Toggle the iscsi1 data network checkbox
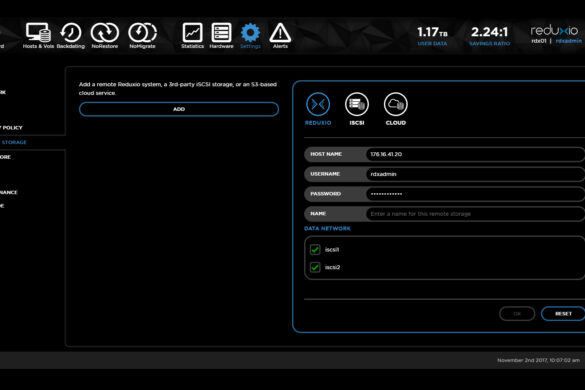585x390 pixels. click(x=315, y=249)
